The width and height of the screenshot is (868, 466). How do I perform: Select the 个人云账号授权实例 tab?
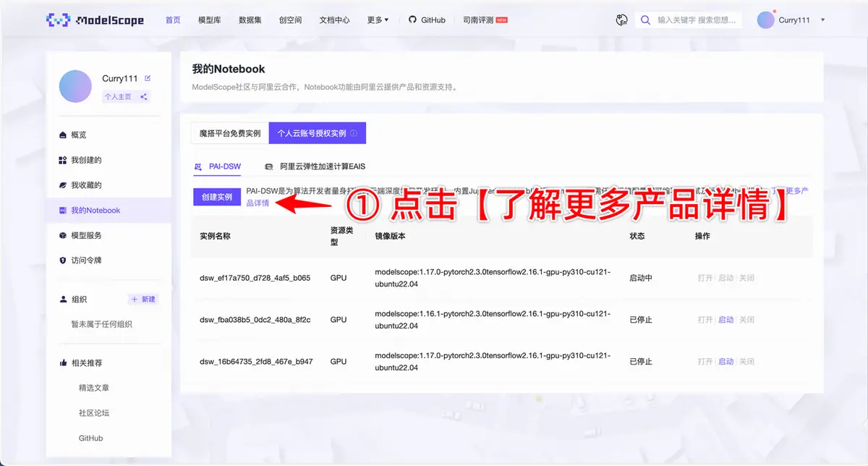coord(317,133)
